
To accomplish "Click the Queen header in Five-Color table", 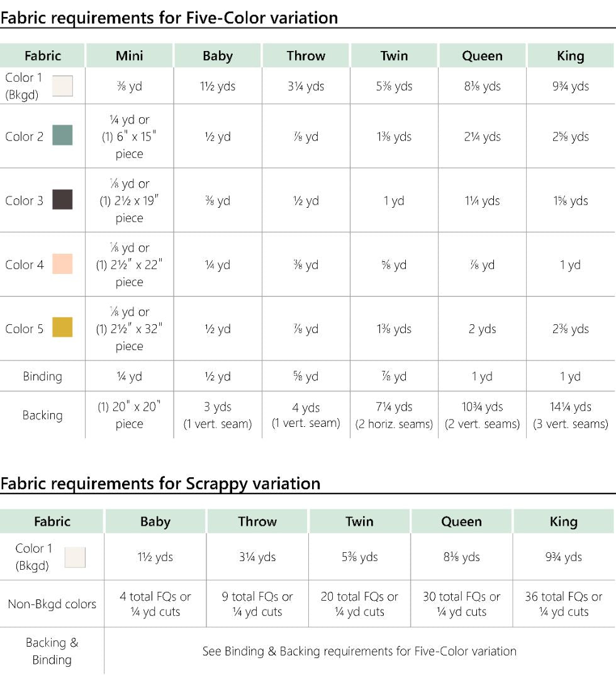I will pos(482,55).
